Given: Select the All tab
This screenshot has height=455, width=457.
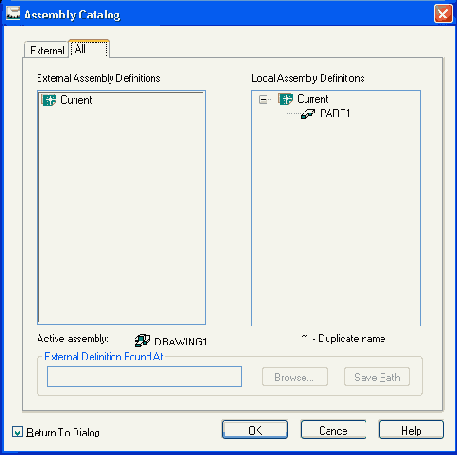Looking at the screenshot, I should (x=89, y=49).
